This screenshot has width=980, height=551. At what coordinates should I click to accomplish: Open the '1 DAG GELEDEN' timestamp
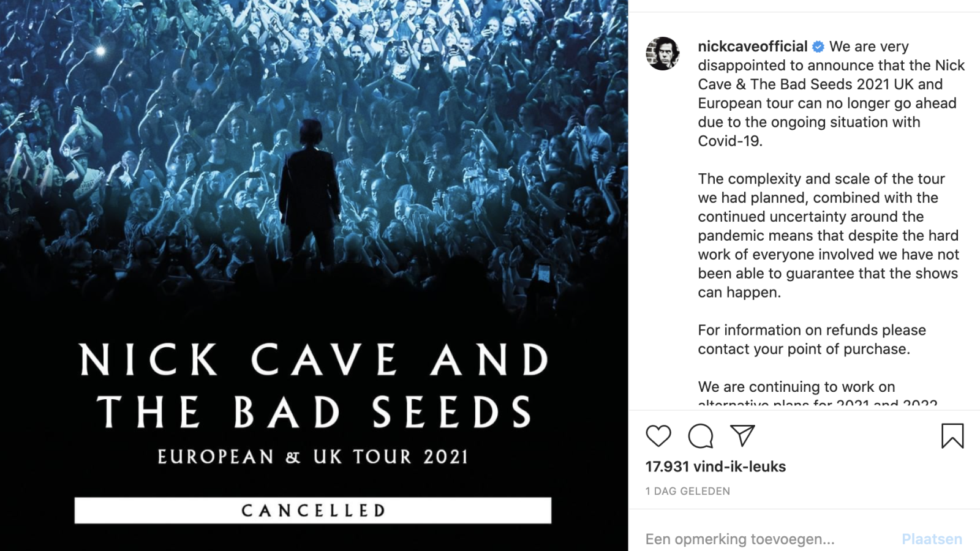687,491
